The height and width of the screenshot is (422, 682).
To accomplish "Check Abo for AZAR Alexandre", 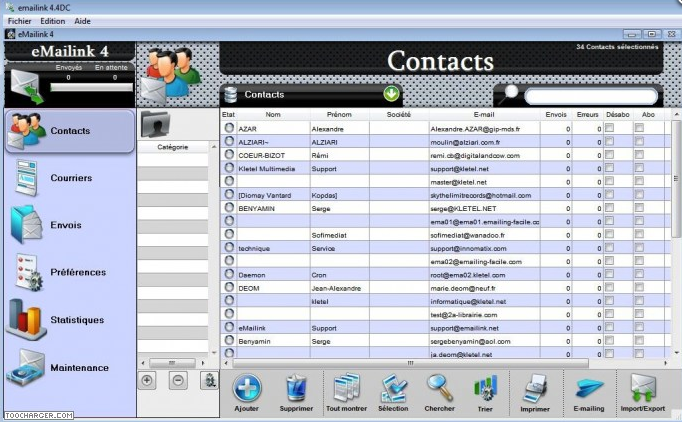I will tap(639, 128).
